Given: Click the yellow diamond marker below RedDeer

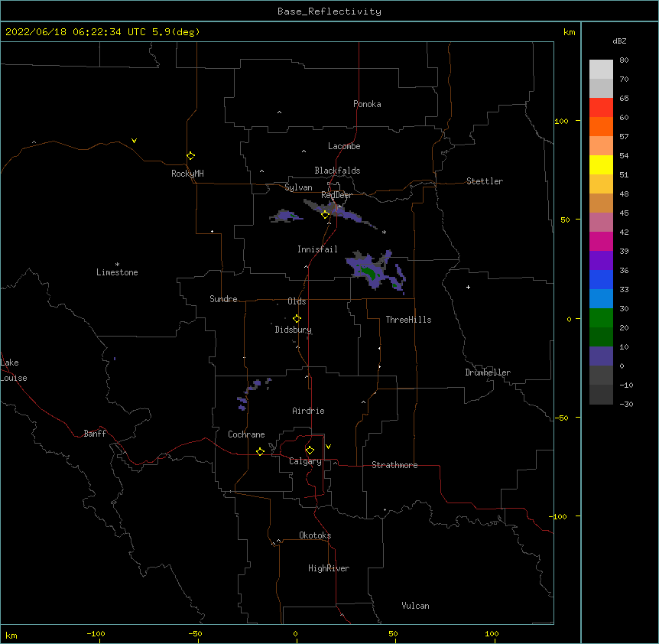Looking at the screenshot, I should [325, 215].
